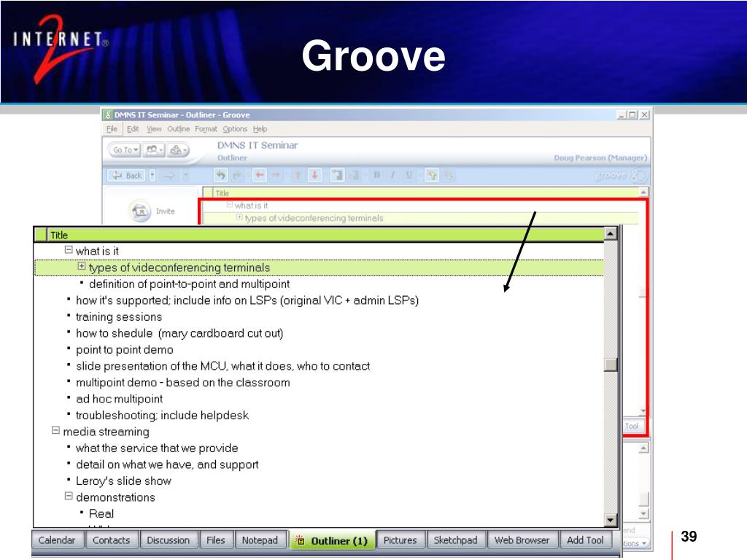Expand 'types of videoconferencing terminals' node
Viewport: 747px width, 560px height.
[x=82, y=267]
